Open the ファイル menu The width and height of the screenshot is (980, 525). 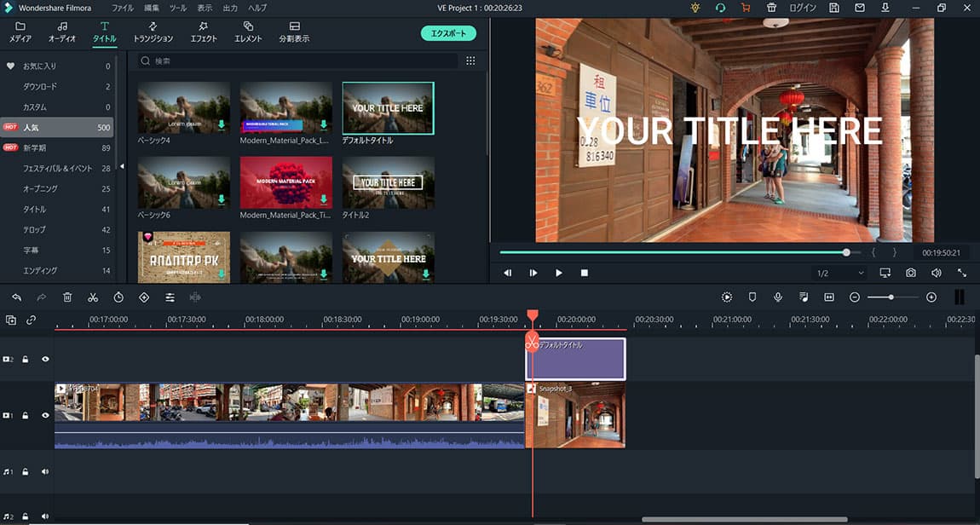point(123,9)
